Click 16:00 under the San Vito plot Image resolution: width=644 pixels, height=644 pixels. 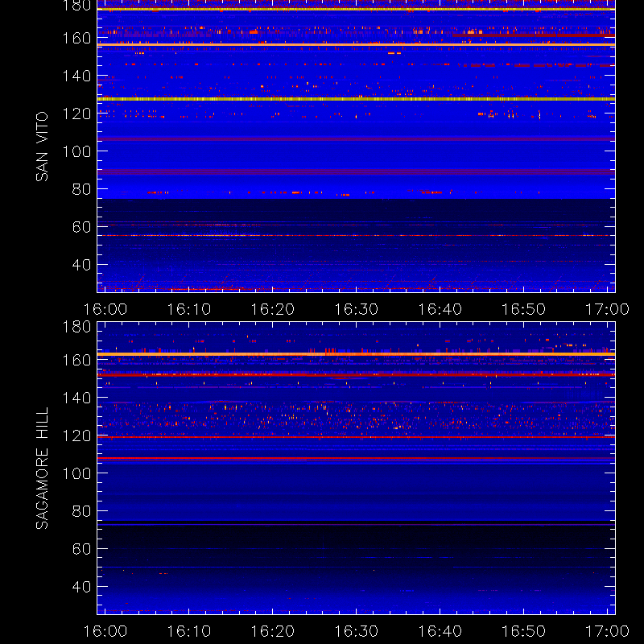(105, 309)
